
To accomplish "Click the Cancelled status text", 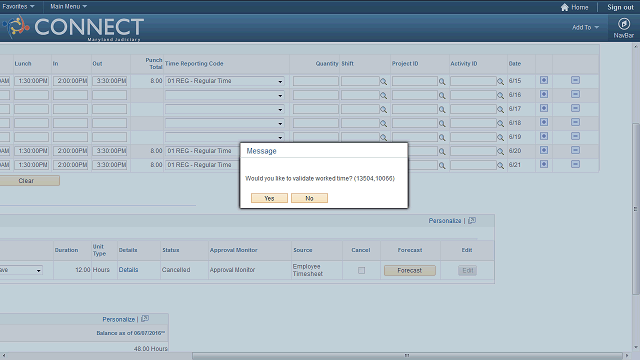I will point(176,270).
